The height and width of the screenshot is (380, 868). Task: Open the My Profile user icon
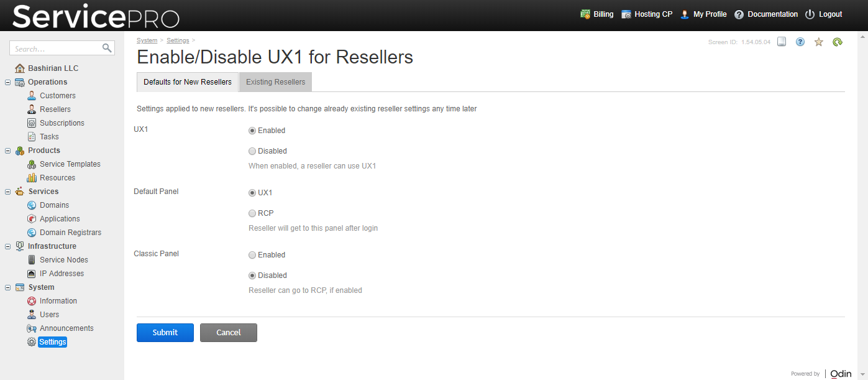pos(685,14)
